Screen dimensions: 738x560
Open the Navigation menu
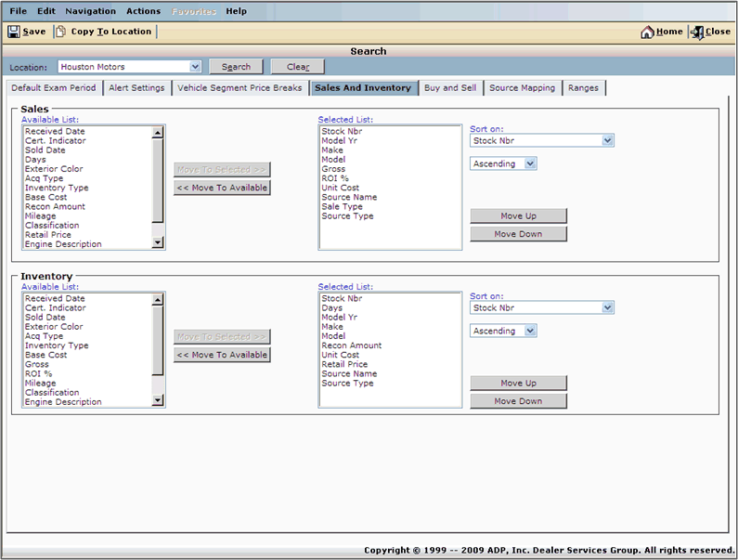coord(90,11)
